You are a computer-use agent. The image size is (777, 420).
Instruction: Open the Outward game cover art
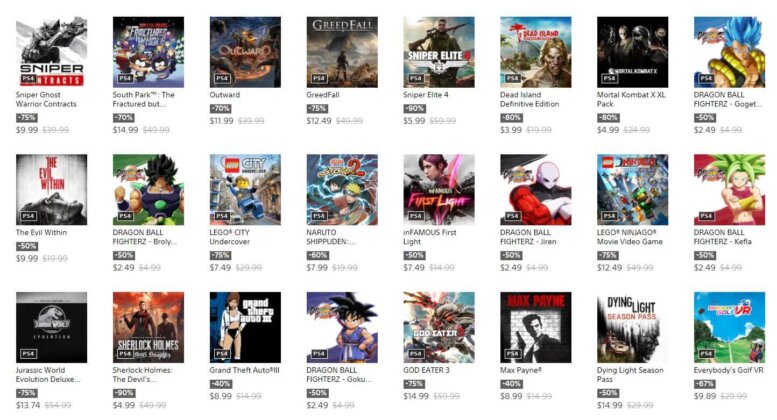(245, 52)
